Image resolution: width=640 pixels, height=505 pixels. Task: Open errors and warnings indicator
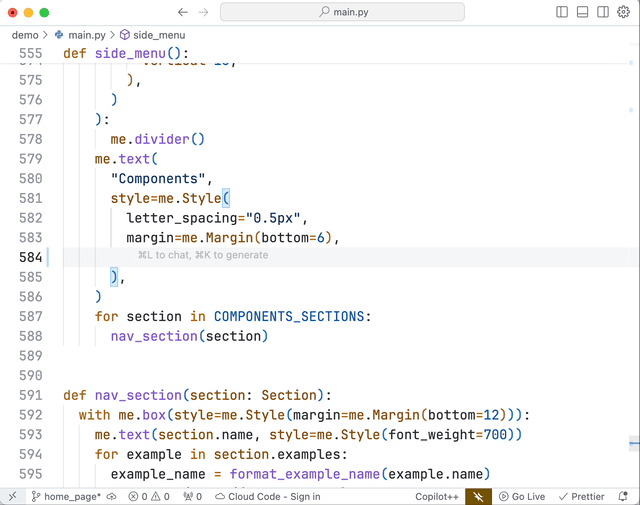pos(149,496)
